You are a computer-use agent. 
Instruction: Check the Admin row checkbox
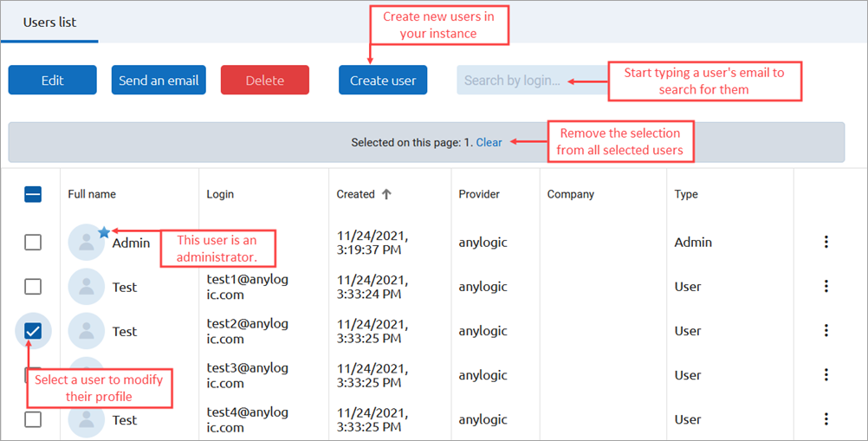[33, 242]
